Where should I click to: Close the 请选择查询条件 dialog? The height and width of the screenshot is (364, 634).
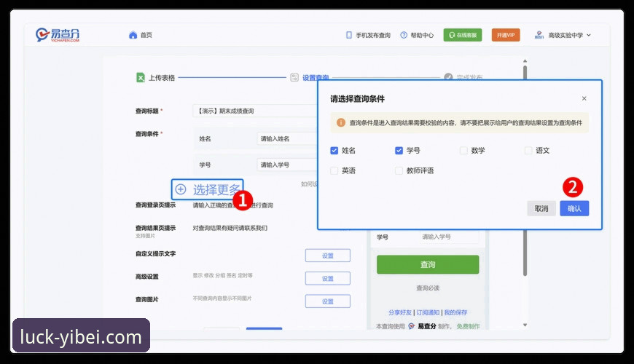(584, 98)
